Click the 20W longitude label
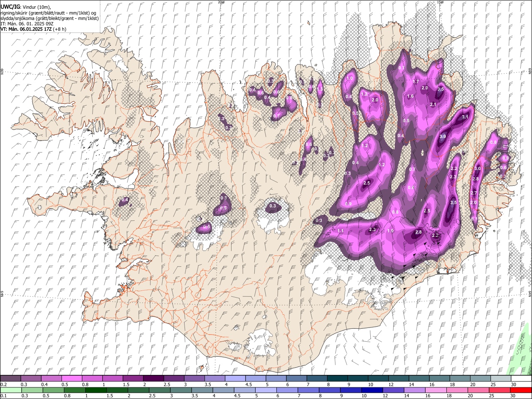This screenshot has width=532, height=399. (x=221, y=2)
